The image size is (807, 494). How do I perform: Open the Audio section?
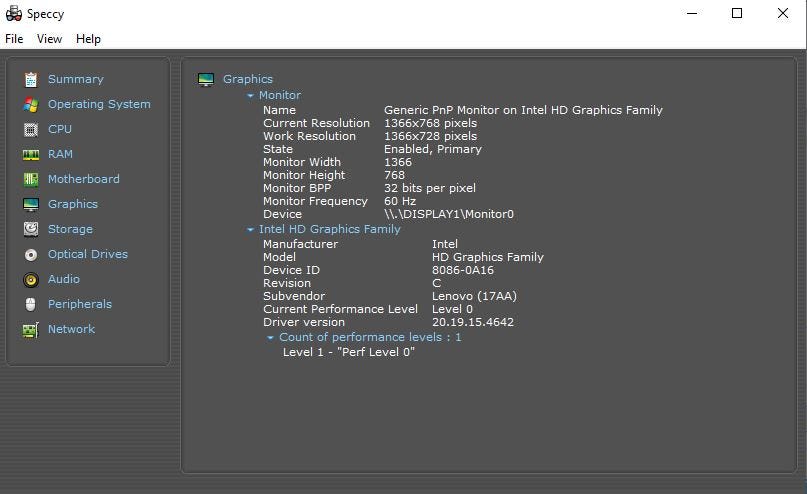click(x=64, y=279)
